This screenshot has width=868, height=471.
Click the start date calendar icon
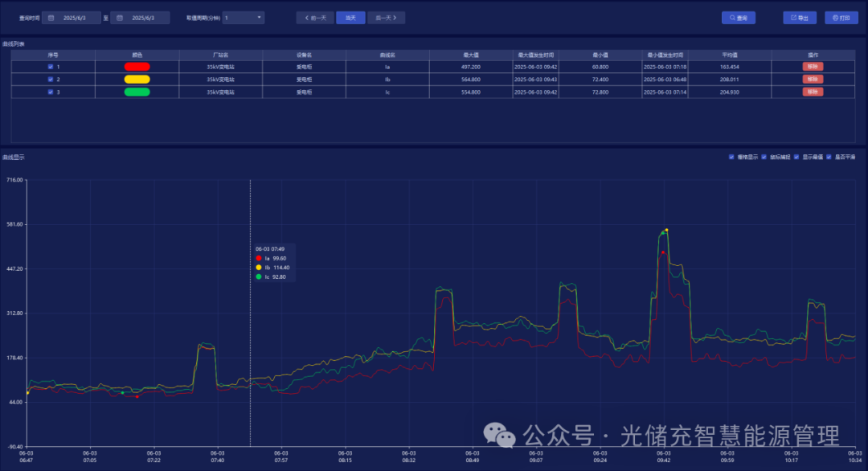tap(51, 18)
